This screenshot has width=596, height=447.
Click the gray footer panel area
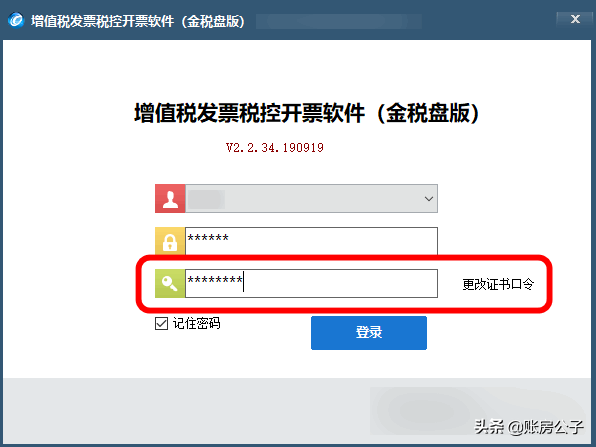click(x=297, y=411)
